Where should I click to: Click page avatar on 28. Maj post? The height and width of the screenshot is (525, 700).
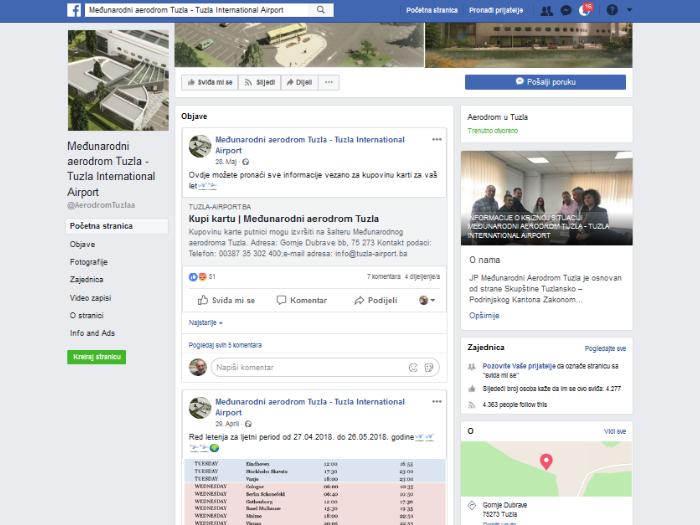(x=200, y=146)
